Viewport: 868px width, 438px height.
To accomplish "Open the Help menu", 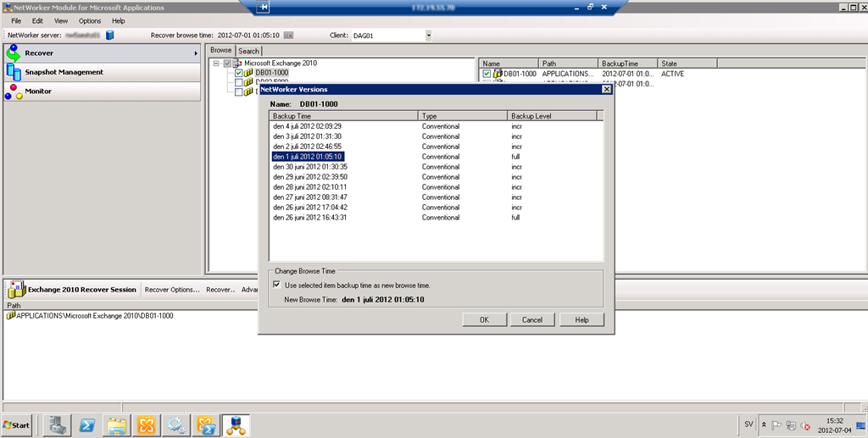I will tap(119, 21).
